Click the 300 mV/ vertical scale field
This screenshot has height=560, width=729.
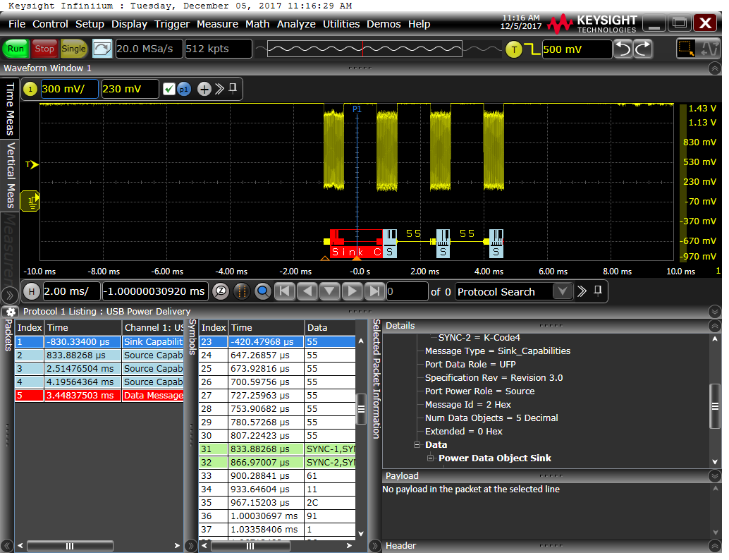coord(69,90)
